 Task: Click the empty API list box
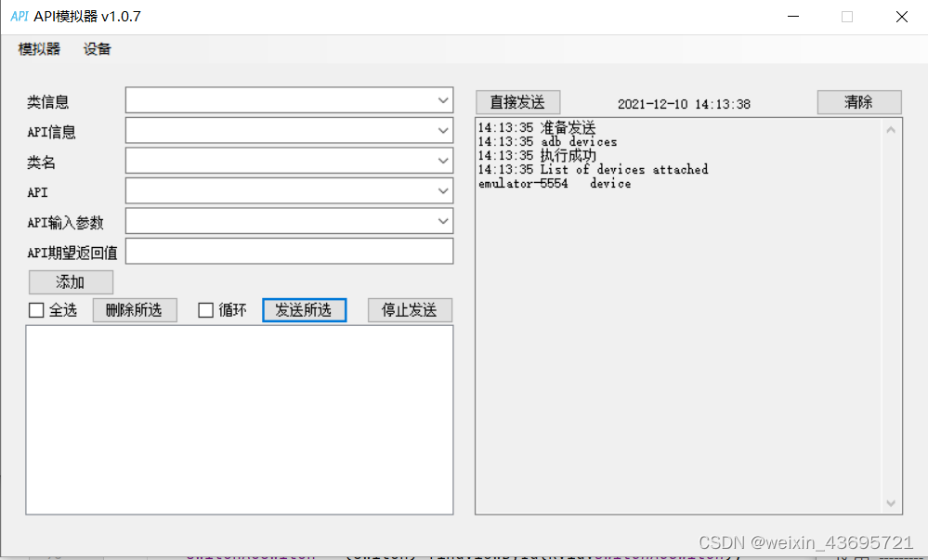tap(240, 420)
